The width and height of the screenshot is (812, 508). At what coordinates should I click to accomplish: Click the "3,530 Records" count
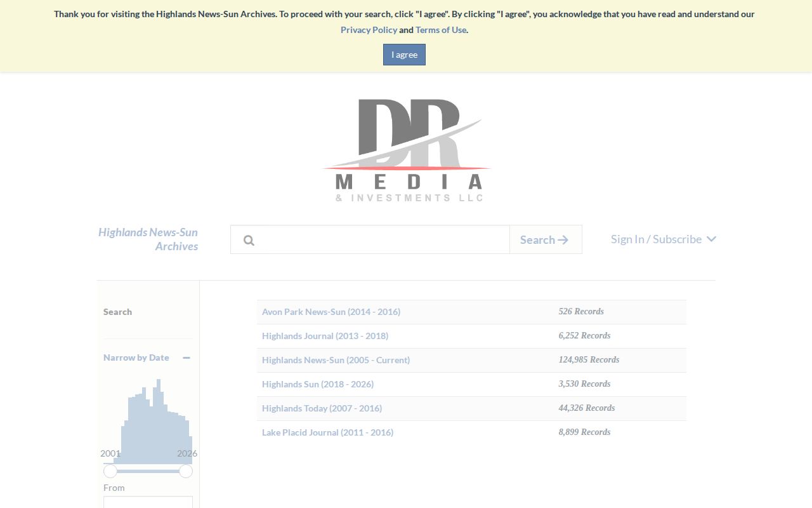click(584, 384)
